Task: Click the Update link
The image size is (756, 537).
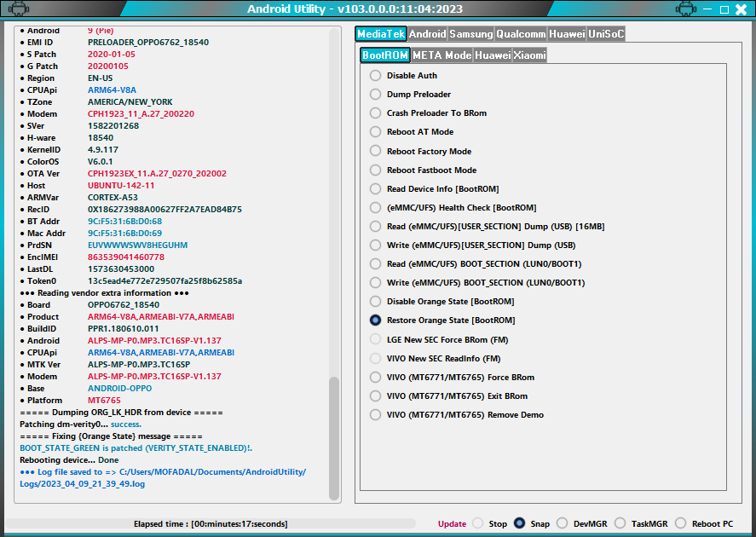Action: (x=452, y=524)
